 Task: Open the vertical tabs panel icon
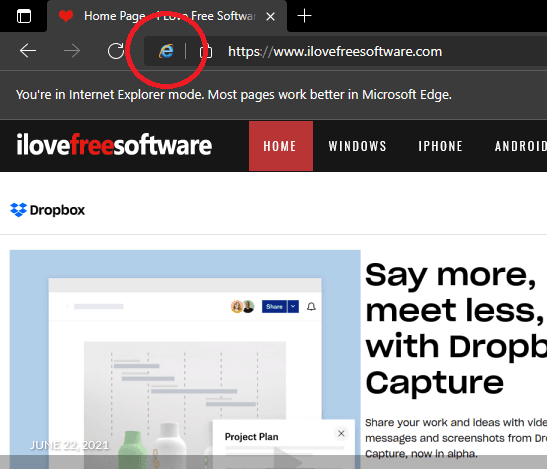(24, 16)
